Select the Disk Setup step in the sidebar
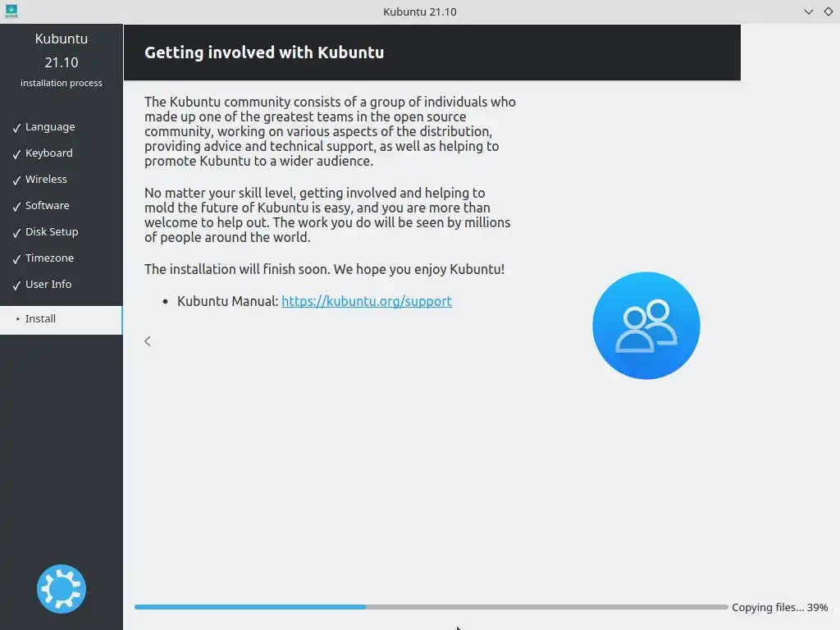Screen dimensions: 840x630 [x=52, y=232]
